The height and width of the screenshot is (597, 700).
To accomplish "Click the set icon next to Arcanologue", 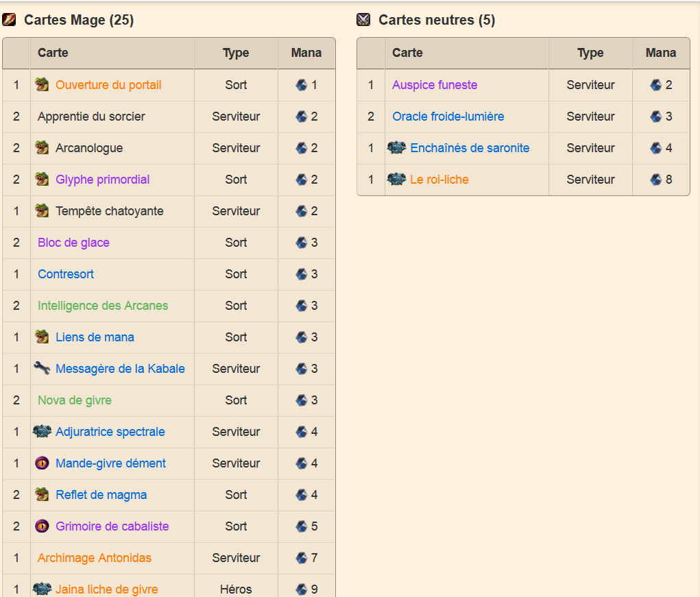I will click(42, 147).
